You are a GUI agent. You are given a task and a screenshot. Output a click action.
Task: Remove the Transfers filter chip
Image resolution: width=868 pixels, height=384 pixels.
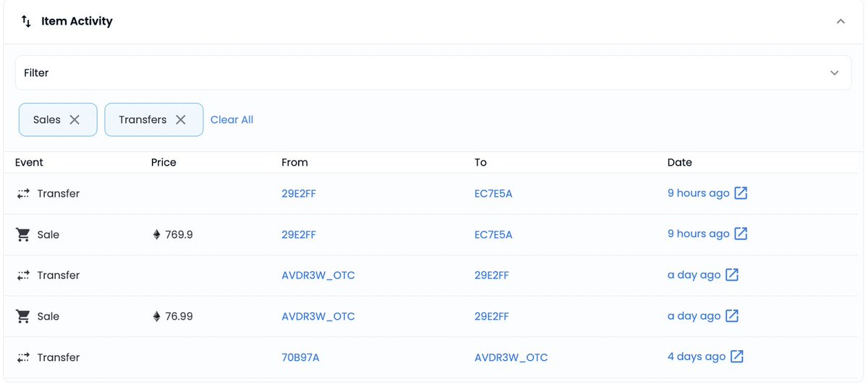coord(181,120)
